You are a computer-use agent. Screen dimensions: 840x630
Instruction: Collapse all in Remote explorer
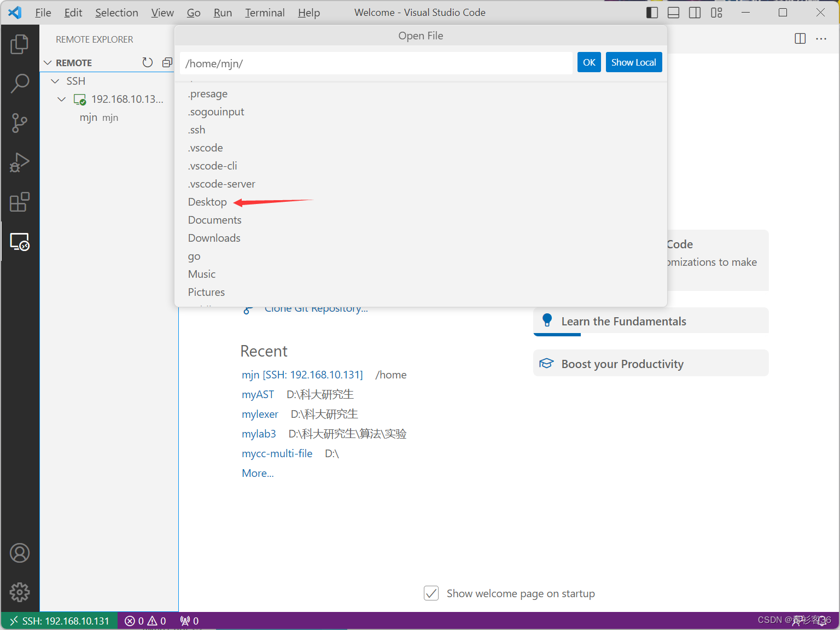[x=167, y=62]
